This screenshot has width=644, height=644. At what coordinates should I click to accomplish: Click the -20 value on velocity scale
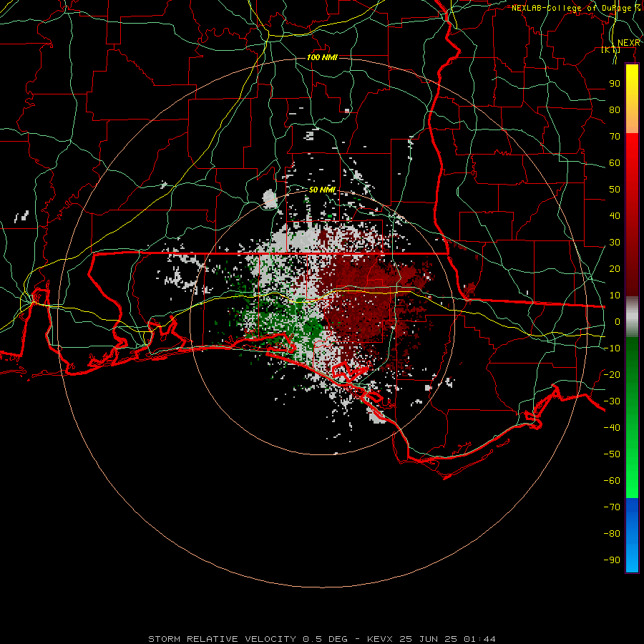coord(612,375)
